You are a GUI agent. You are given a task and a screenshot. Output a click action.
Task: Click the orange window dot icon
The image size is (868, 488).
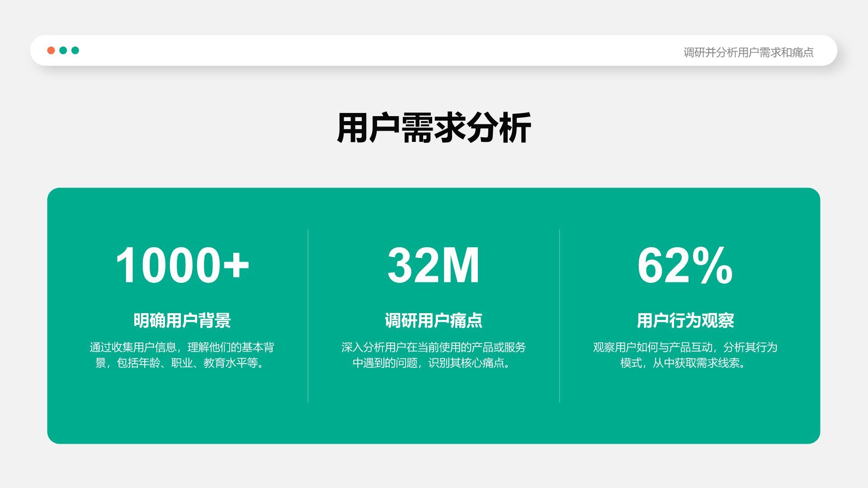[x=51, y=51]
